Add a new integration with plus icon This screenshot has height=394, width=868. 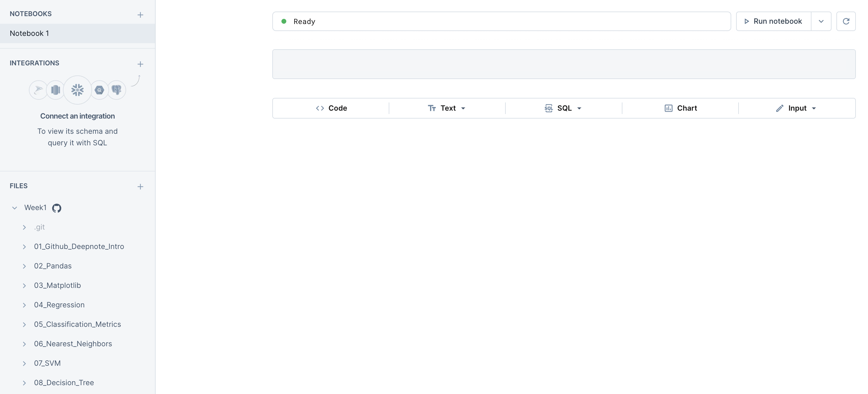click(x=140, y=64)
